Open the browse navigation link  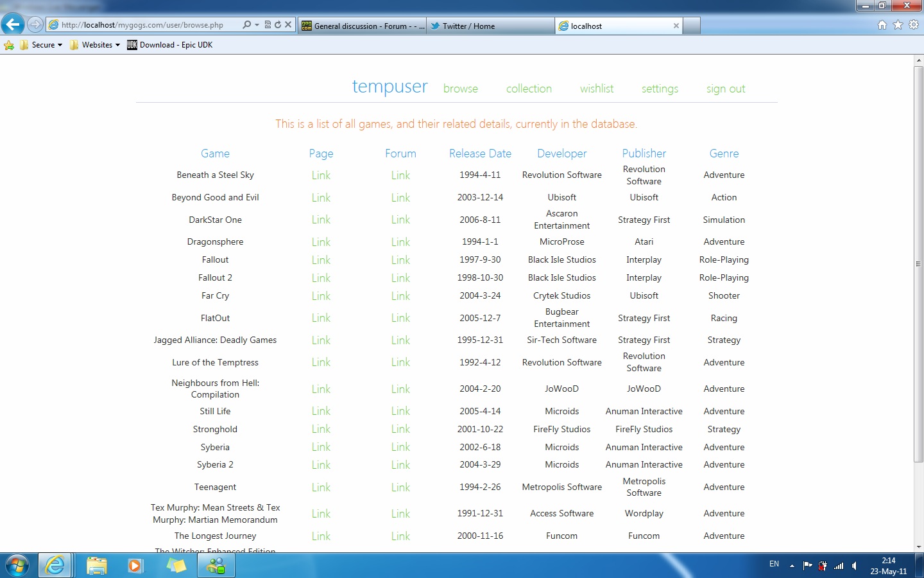(461, 89)
